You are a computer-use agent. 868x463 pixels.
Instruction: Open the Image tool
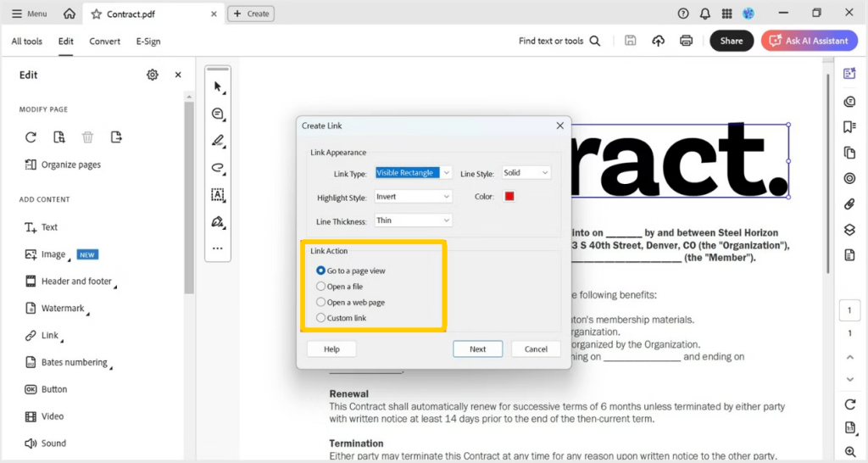coord(47,254)
